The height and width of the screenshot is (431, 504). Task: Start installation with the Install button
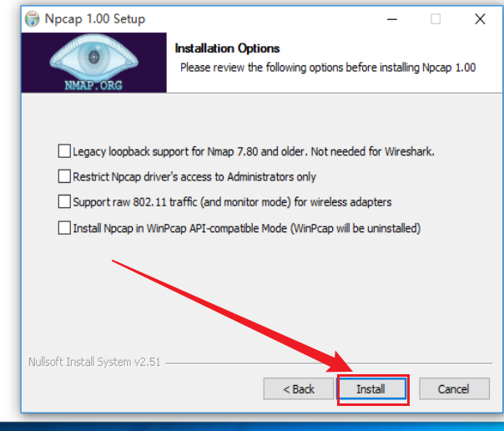point(373,389)
